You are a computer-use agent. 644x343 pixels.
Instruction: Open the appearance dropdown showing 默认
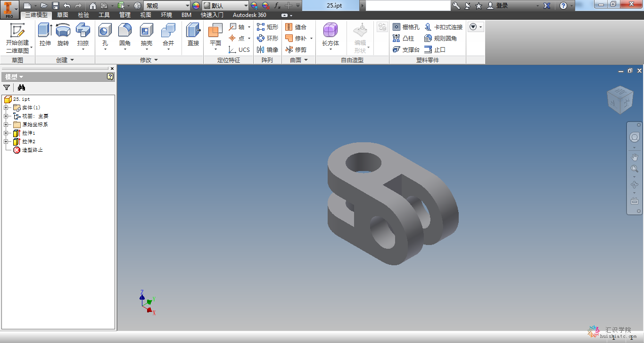point(225,6)
